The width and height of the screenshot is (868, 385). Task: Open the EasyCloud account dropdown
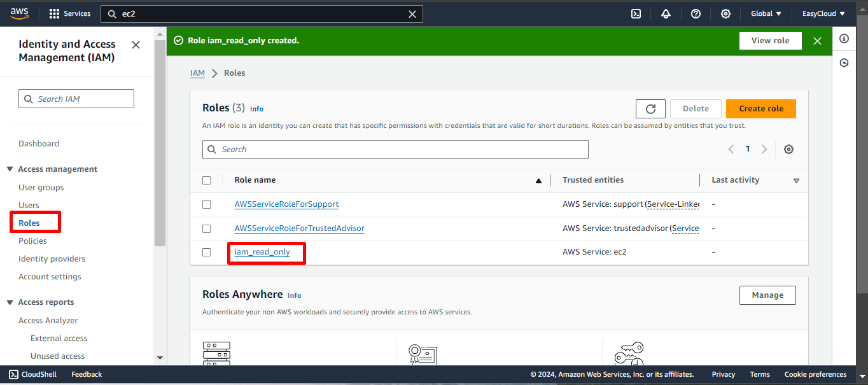(x=823, y=14)
